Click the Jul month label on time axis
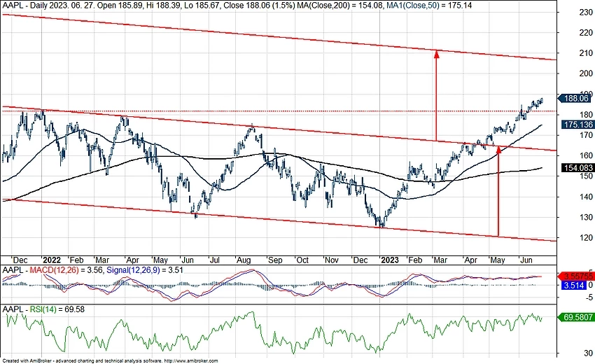Screen dimensions: 595x364 (x=215, y=260)
